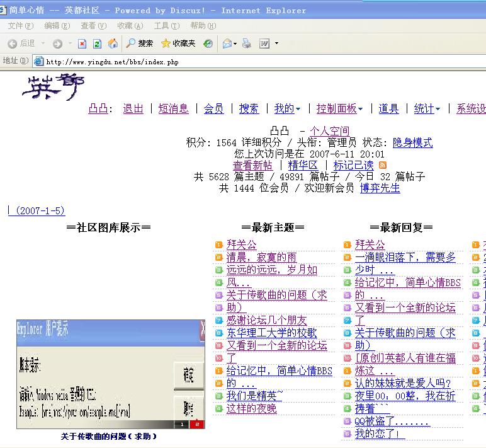486x448 pixels.
Task: Expand the Mail button dropdown arrow
Action: click(x=235, y=43)
